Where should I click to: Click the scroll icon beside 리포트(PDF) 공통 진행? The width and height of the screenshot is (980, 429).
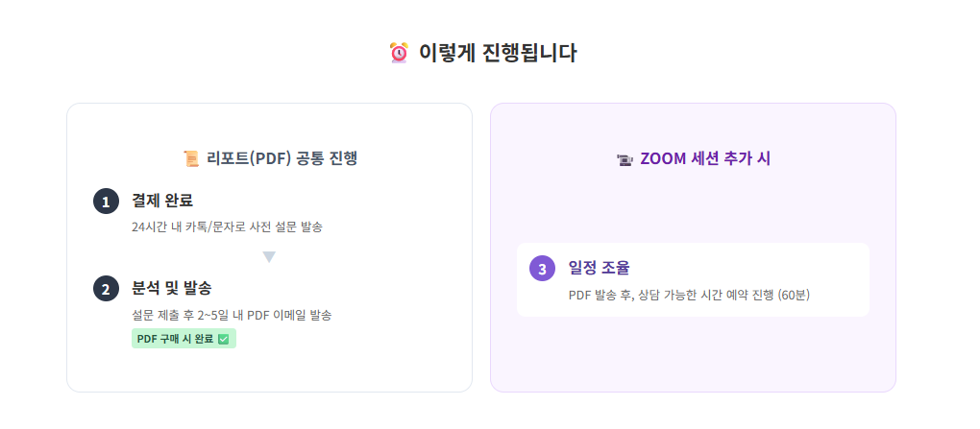click(191, 158)
